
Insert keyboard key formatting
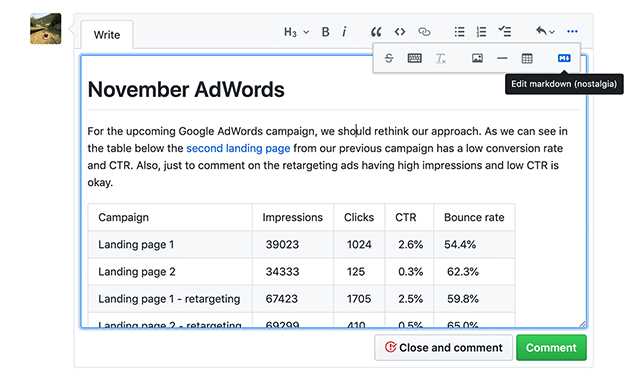click(414, 58)
